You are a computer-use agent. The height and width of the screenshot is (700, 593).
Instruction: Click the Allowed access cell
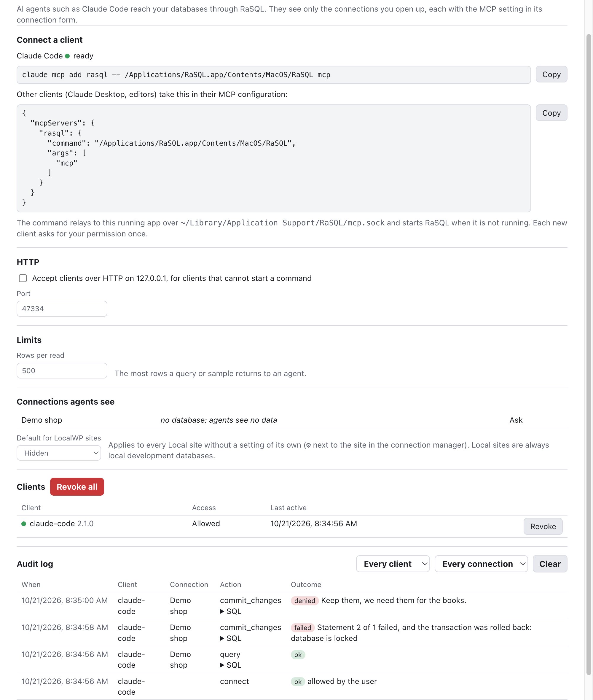[x=206, y=524]
